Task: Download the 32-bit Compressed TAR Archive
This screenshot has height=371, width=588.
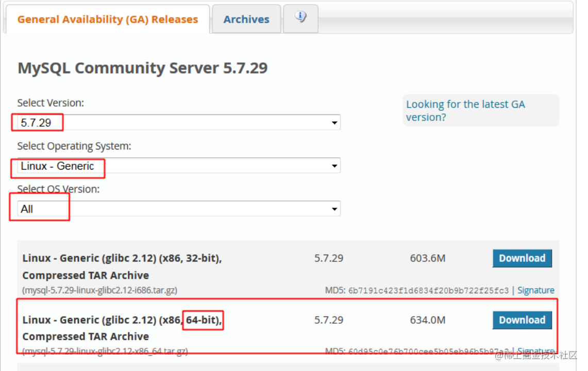Action: click(522, 259)
